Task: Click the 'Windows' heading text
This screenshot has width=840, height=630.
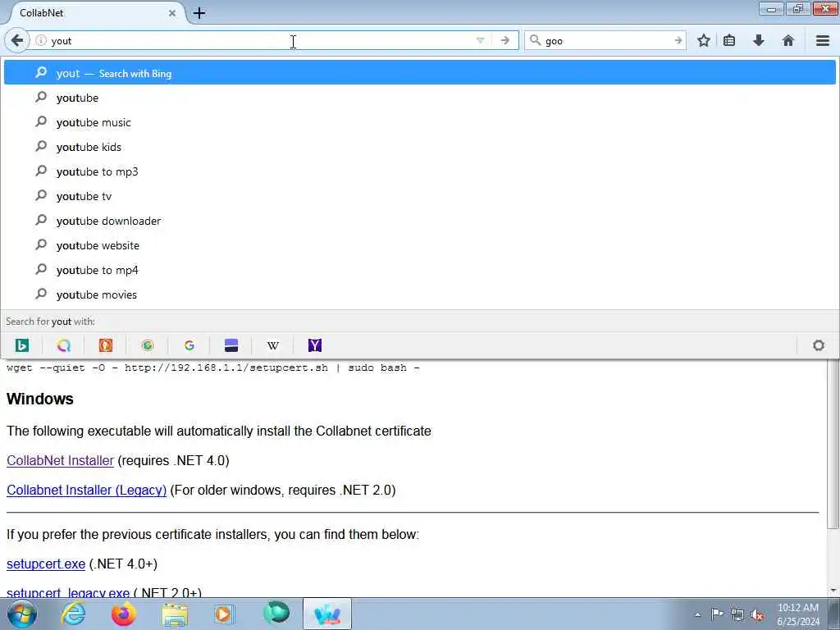Action: point(40,399)
